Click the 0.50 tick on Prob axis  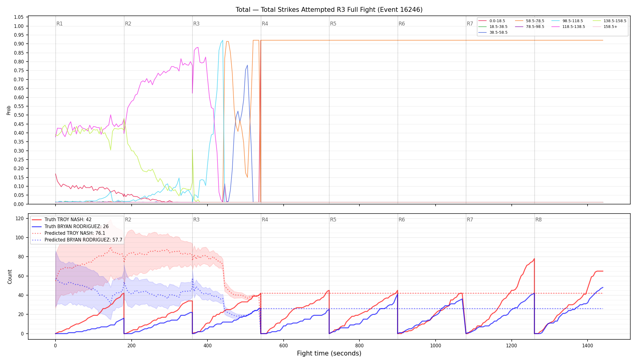click(x=19, y=115)
